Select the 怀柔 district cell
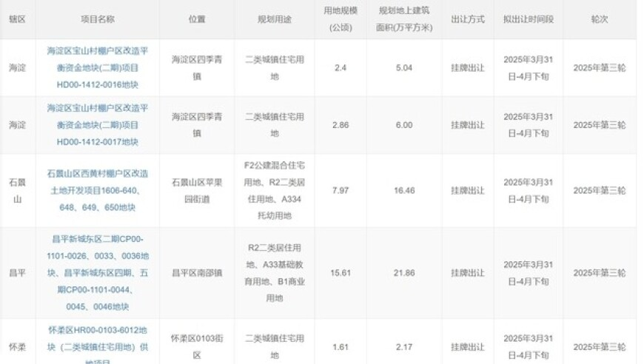The height and width of the screenshot is (364, 644). click(17, 347)
